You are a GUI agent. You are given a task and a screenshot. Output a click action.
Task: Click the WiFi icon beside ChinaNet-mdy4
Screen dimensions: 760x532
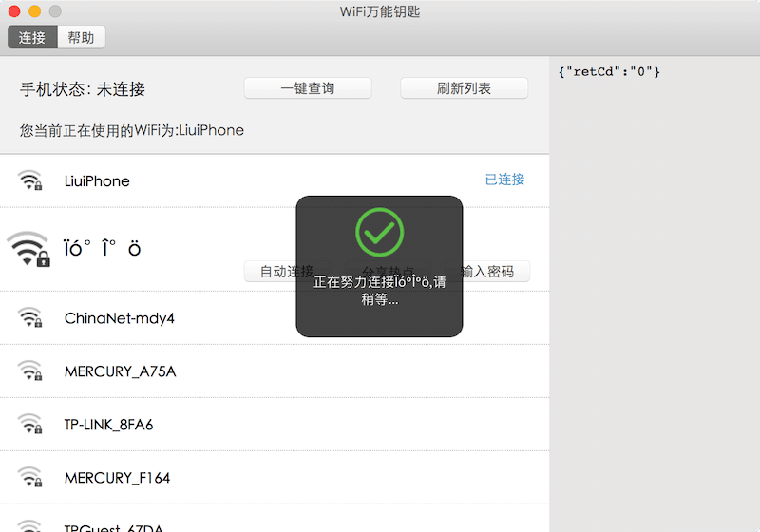(x=30, y=317)
